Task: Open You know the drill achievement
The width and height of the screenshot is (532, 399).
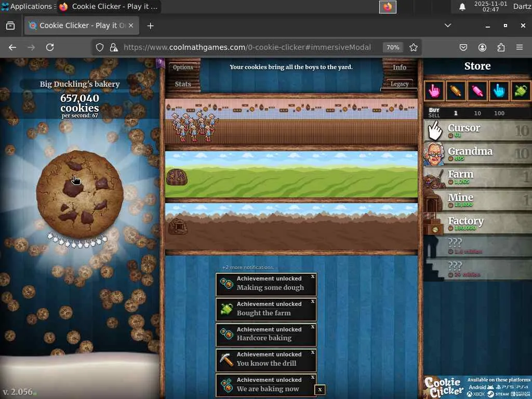Action: pyautogui.click(x=266, y=360)
